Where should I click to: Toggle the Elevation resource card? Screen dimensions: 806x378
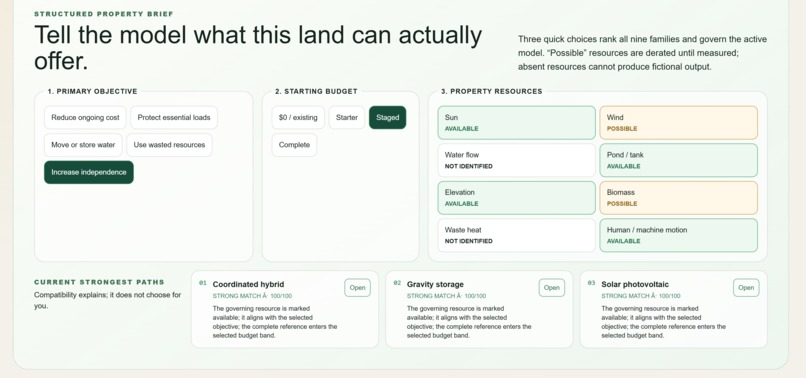(517, 197)
